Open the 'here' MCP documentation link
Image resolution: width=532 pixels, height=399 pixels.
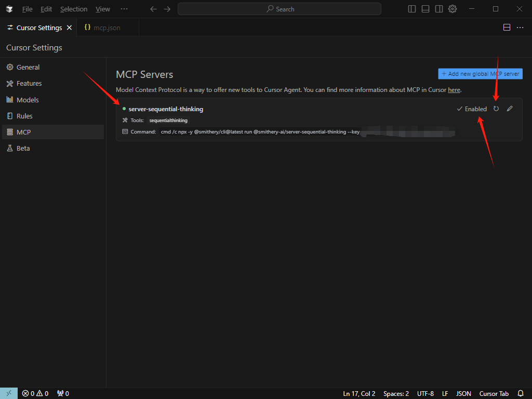point(454,90)
